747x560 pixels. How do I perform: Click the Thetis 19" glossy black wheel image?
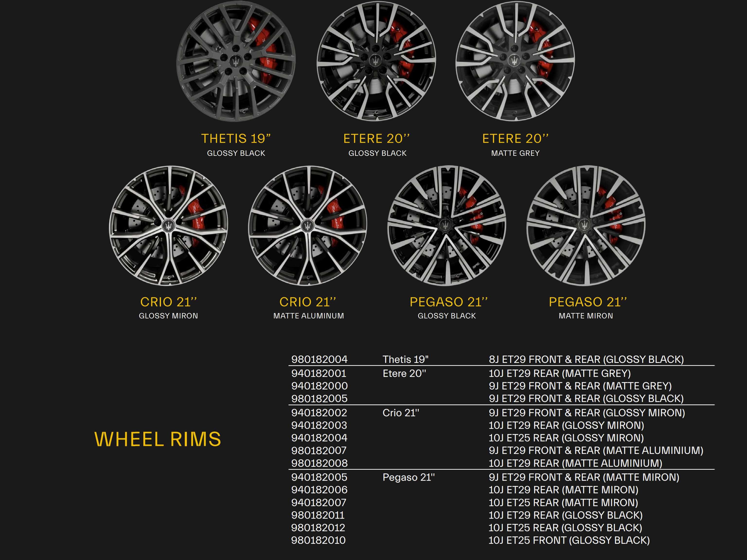tap(236, 61)
